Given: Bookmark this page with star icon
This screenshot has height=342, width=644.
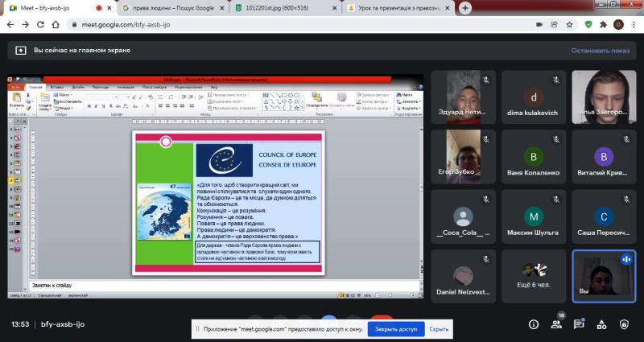Looking at the screenshot, I should tap(568, 25).
